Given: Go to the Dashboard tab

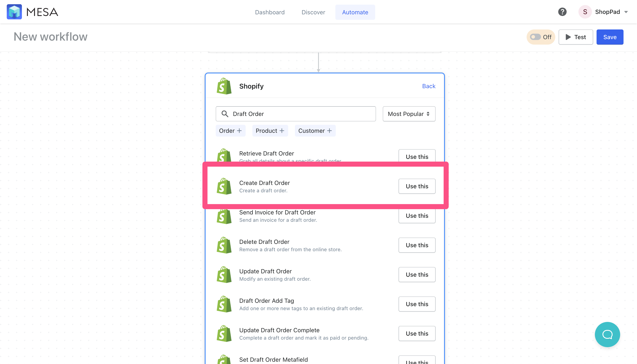Looking at the screenshot, I should tap(270, 12).
